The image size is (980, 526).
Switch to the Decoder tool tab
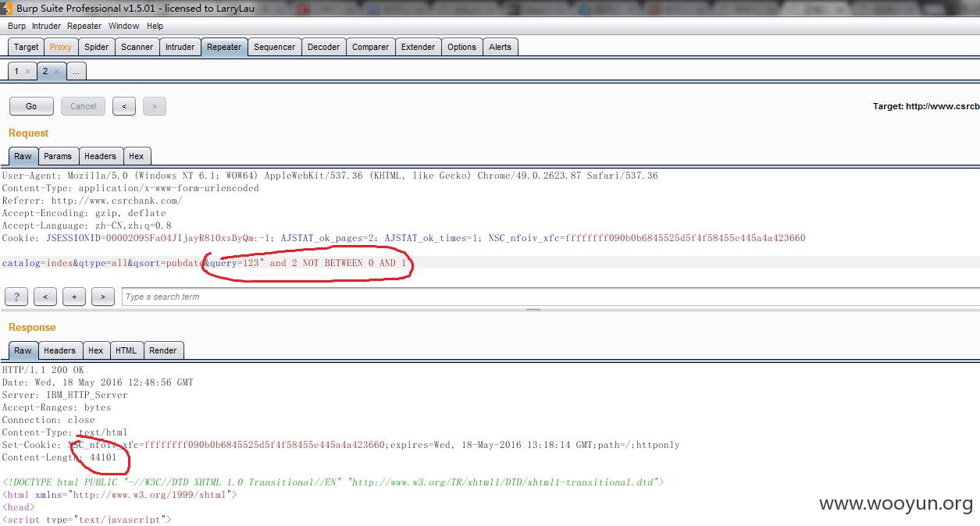[x=323, y=47]
